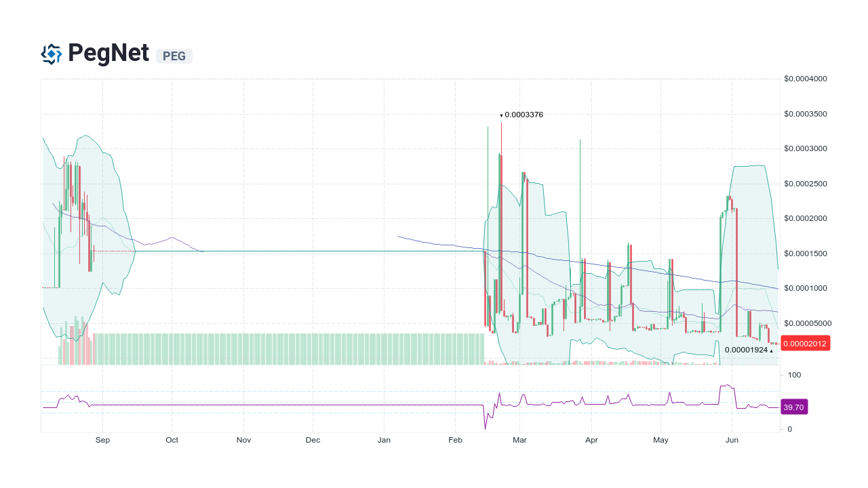Screen dimensions: 868x488
Task: Select the 0.0003376 high-price annotation
Action: [522, 115]
